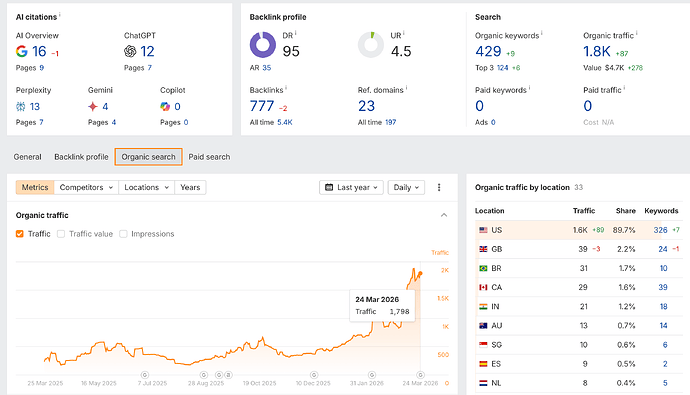Open the Daily interval dropdown
This screenshot has width=690, height=395.
pyautogui.click(x=406, y=187)
